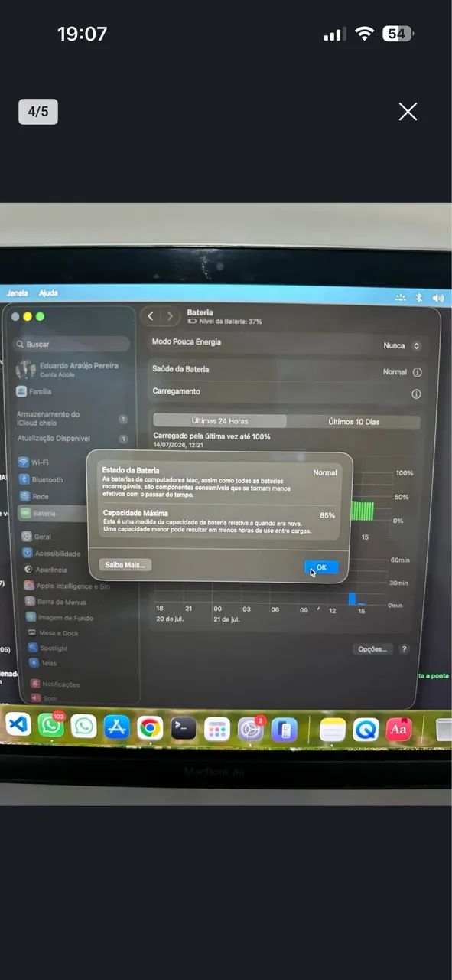
Task: Open the App Store Dock icon
Action: click(116, 727)
